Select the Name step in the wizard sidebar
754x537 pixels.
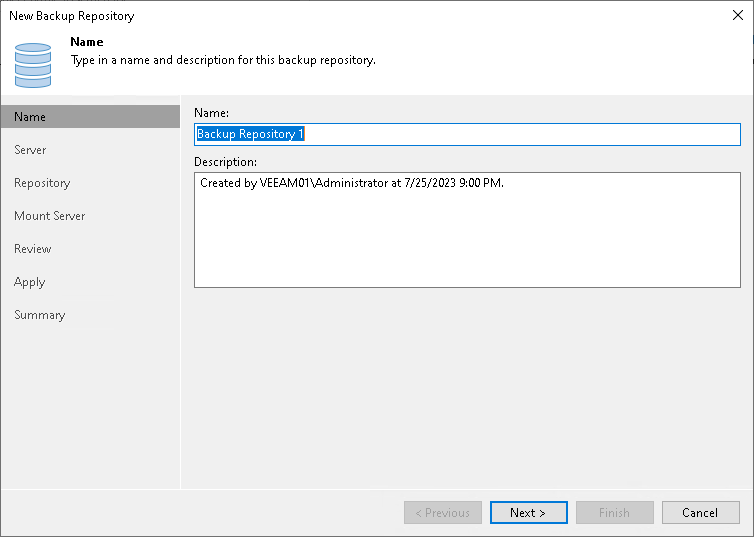pyautogui.click(x=30, y=117)
